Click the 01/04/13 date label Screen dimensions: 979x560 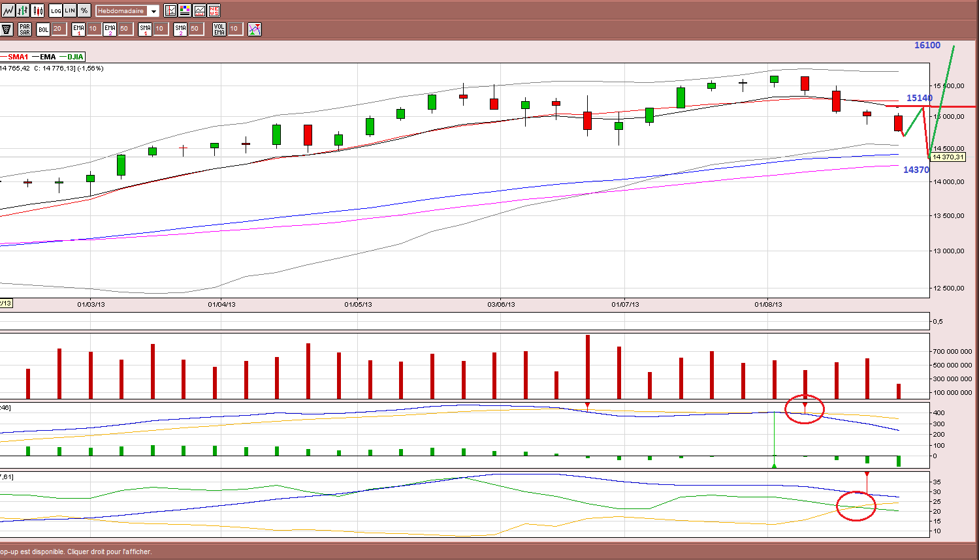point(221,304)
